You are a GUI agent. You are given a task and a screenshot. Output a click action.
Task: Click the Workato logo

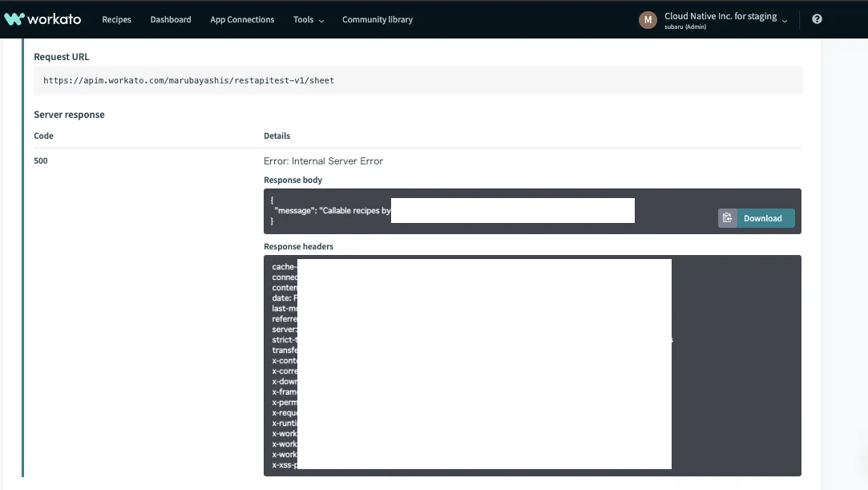[x=42, y=19]
